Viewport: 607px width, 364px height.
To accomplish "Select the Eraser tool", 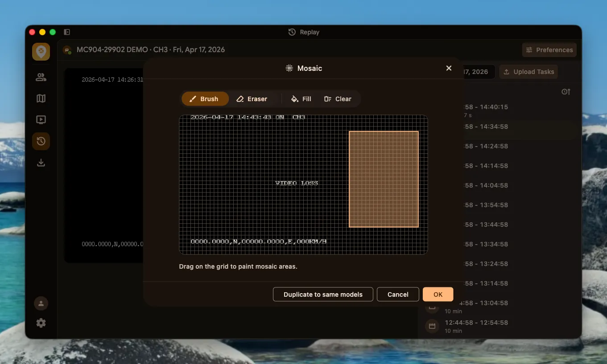I will tap(252, 99).
